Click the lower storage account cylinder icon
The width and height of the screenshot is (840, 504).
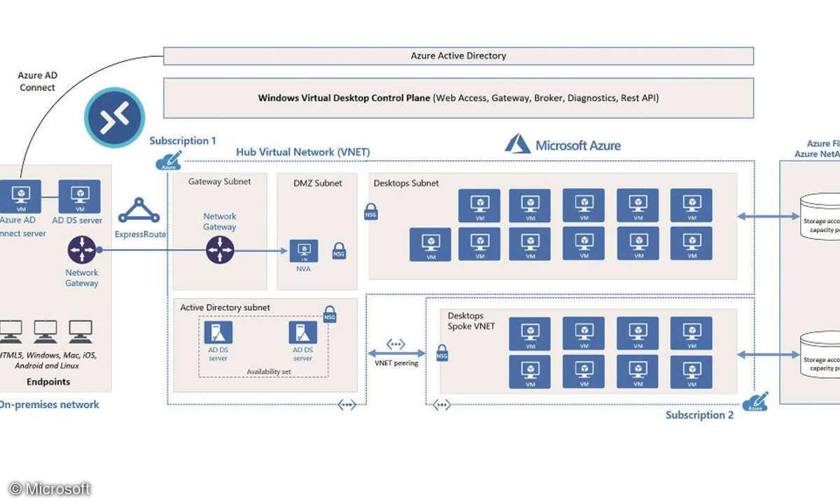click(x=820, y=355)
